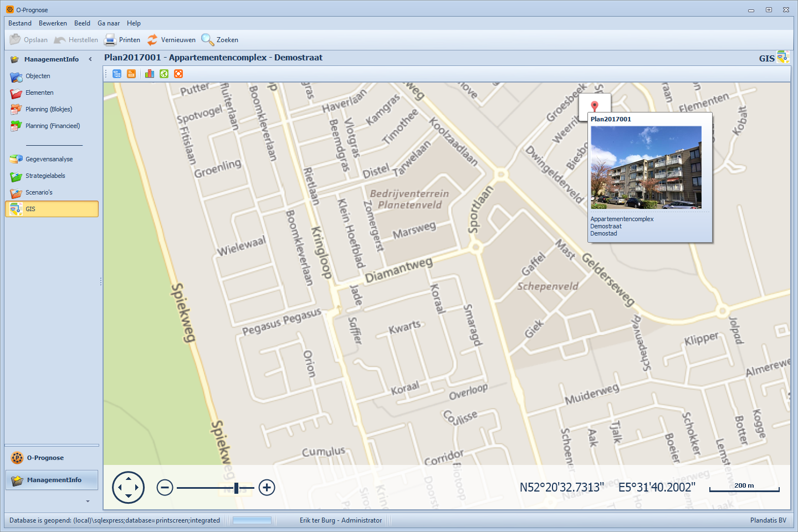Click the Zoeken magnifier icon
798x532 pixels.
pyautogui.click(x=207, y=39)
